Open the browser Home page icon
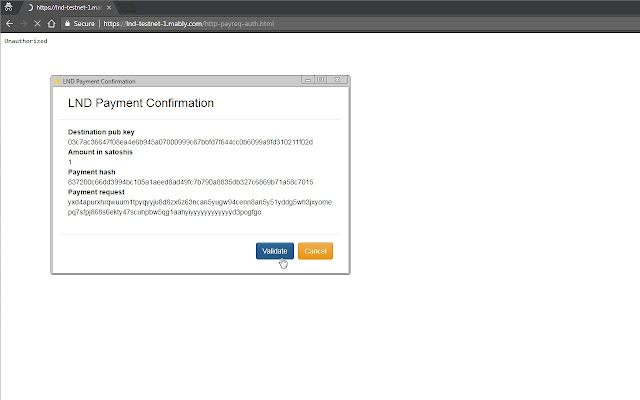 click(x=51, y=24)
